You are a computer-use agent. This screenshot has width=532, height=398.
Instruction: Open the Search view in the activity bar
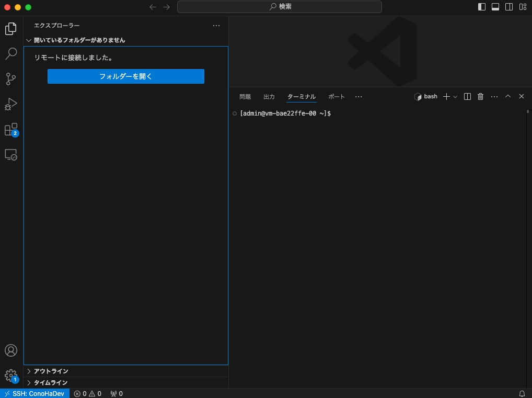click(11, 54)
